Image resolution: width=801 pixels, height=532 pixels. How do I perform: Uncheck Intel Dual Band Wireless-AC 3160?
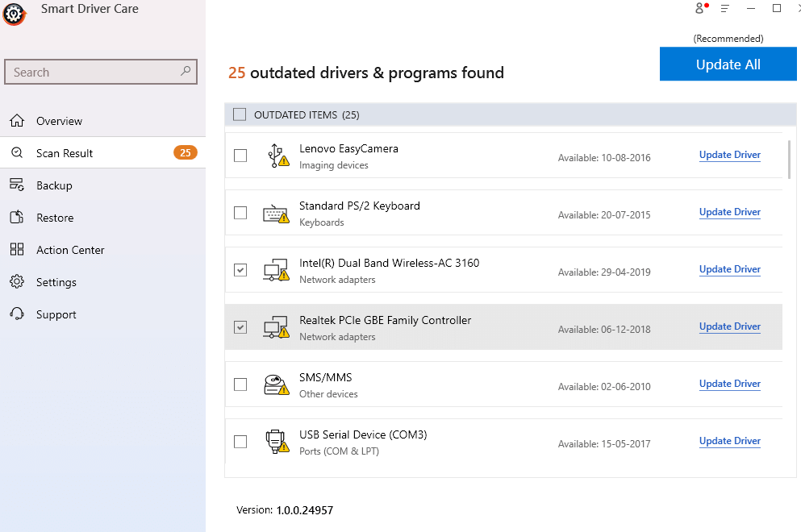240,270
